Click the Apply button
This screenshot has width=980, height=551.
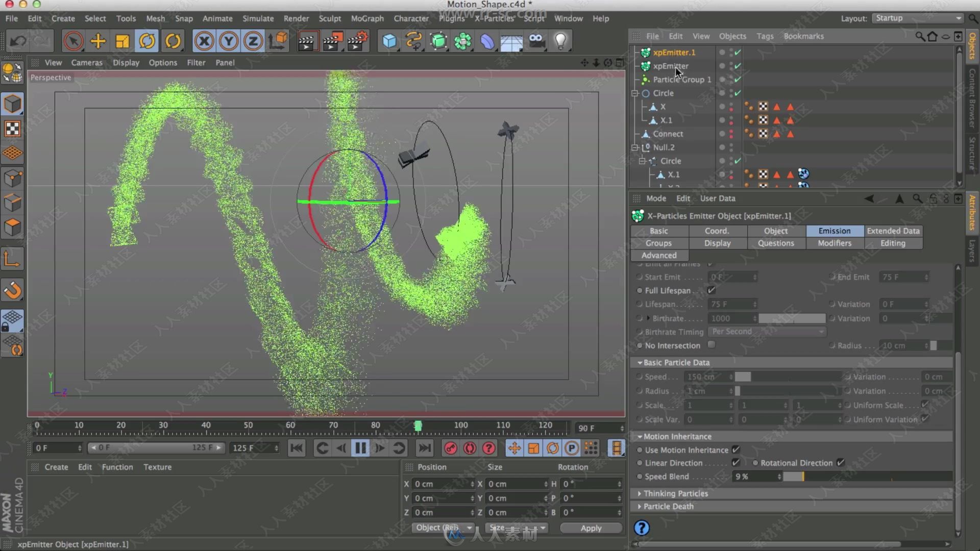coord(591,528)
